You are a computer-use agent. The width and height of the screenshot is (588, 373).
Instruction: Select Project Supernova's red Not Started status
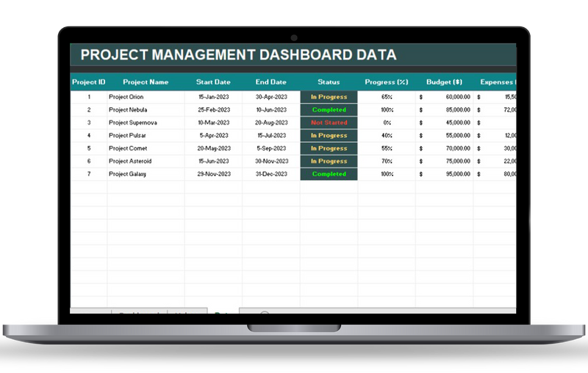click(329, 123)
